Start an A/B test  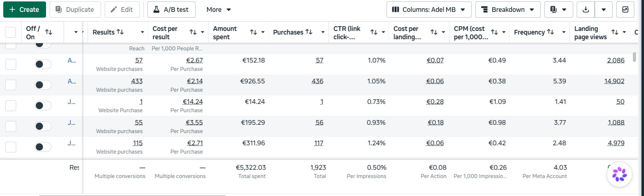171,10
